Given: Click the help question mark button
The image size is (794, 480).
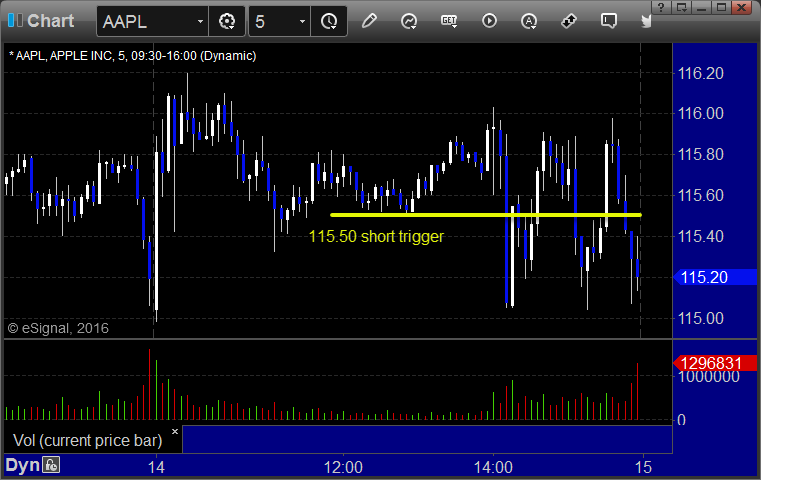Looking at the screenshot, I should tap(661, 7).
